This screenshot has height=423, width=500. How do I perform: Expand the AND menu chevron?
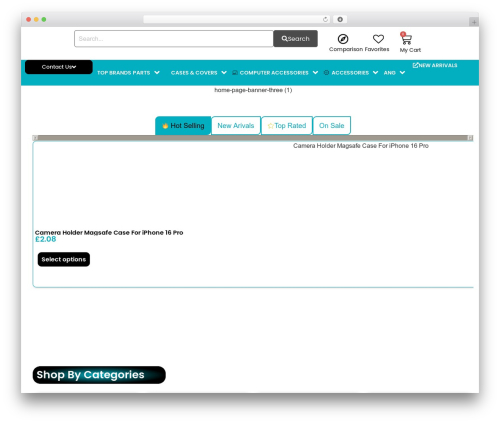402,73
